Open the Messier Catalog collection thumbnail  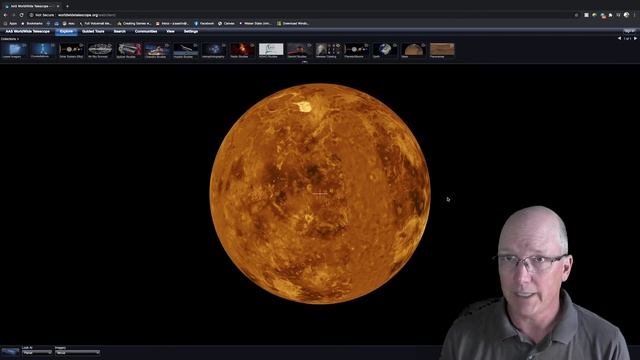[328, 50]
